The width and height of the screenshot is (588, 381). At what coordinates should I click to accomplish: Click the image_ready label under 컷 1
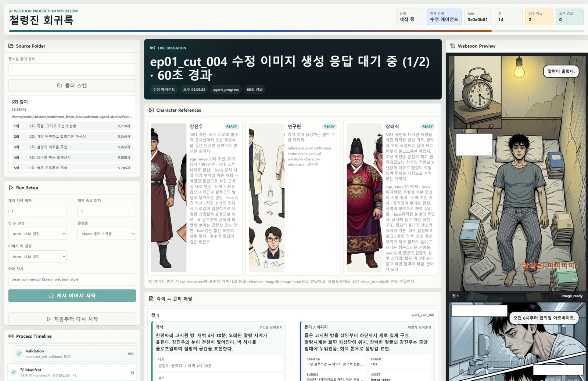pos(572,296)
